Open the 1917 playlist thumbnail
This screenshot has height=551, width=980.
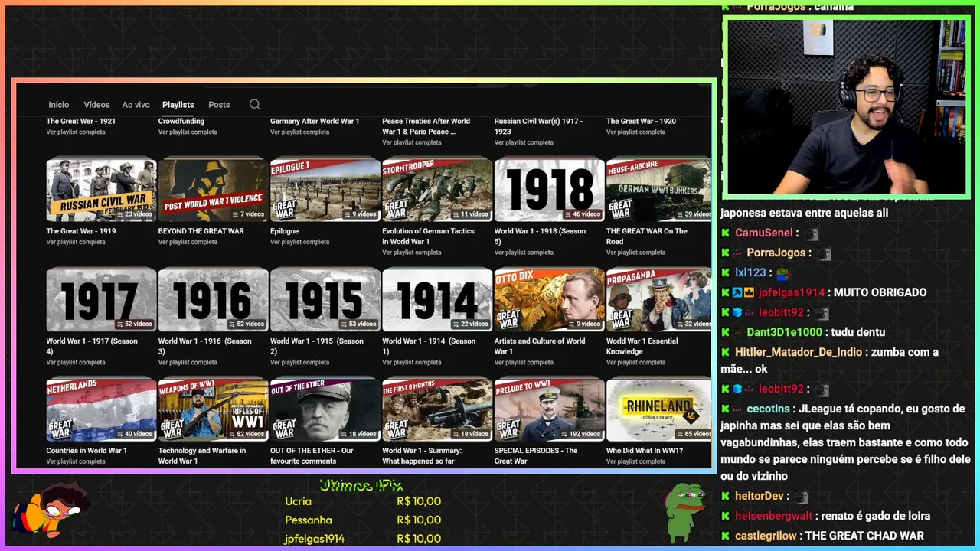click(x=101, y=300)
